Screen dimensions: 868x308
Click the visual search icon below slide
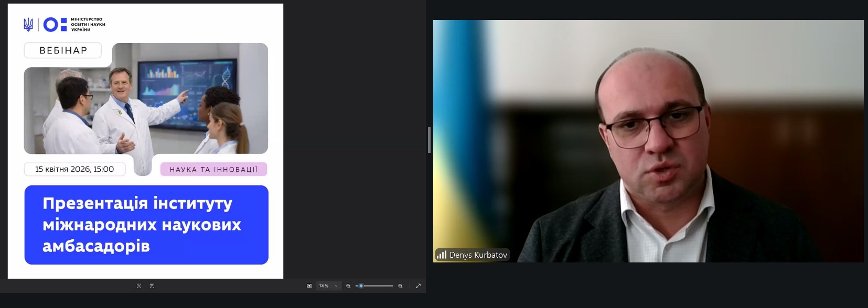click(x=139, y=286)
